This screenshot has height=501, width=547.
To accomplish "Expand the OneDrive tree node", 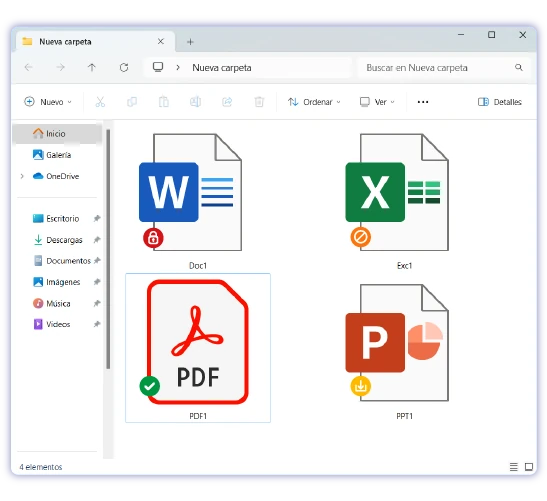I will pos(22,176).
